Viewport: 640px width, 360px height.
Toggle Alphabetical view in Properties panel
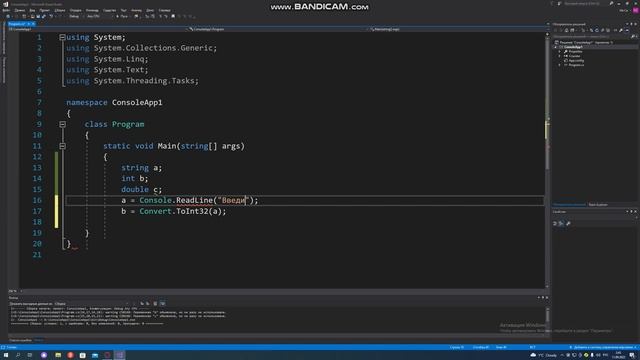click(561, 223)
